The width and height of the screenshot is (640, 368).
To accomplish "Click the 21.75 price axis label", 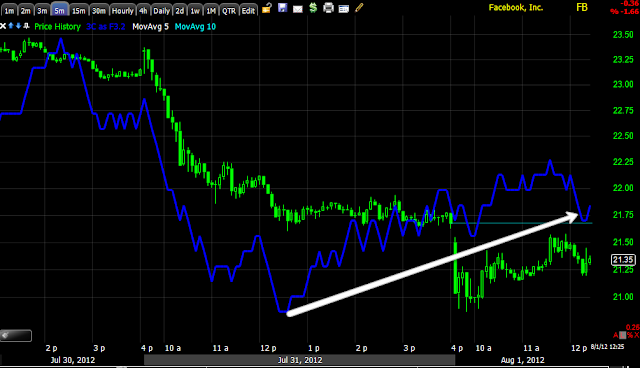I will (623, 215).
